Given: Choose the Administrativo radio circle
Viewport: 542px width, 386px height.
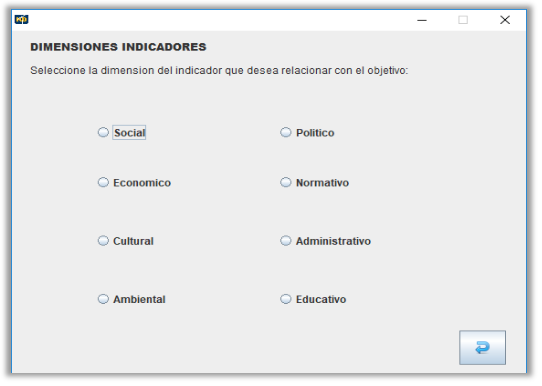Looking at the screenshot, I should tap(286, 241).
